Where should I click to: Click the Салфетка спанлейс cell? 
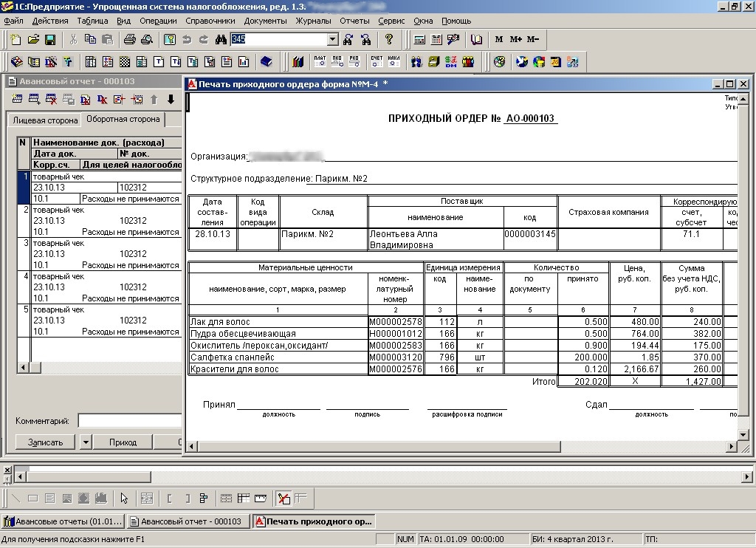(278, 357)
